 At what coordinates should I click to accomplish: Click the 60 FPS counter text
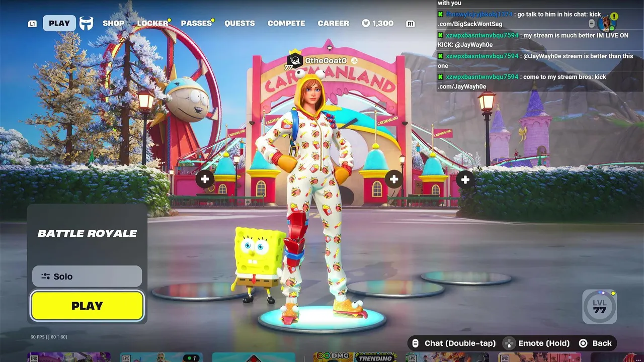click(x=48, y=337)
